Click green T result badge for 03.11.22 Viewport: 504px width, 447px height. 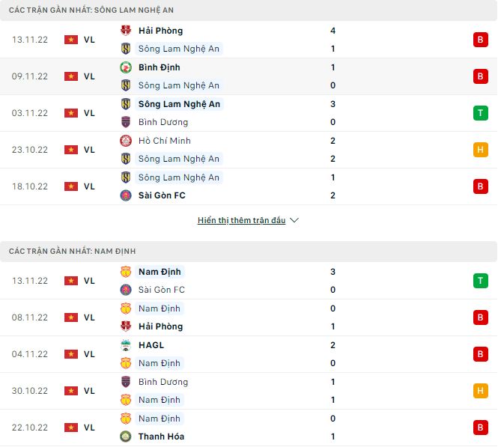click(x=480, y=113)
